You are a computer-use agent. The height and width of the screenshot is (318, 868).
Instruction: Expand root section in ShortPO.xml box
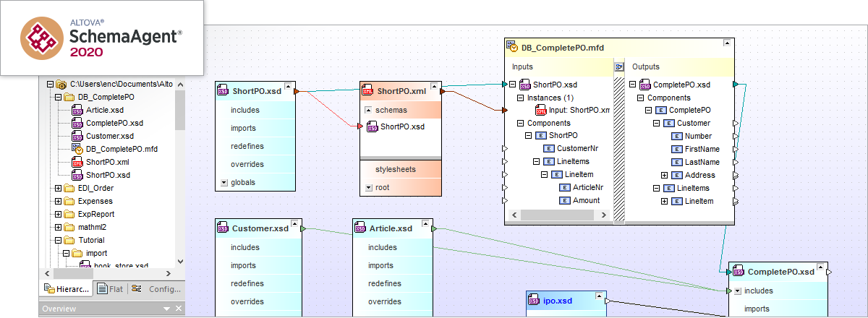[x=368, y=188]
